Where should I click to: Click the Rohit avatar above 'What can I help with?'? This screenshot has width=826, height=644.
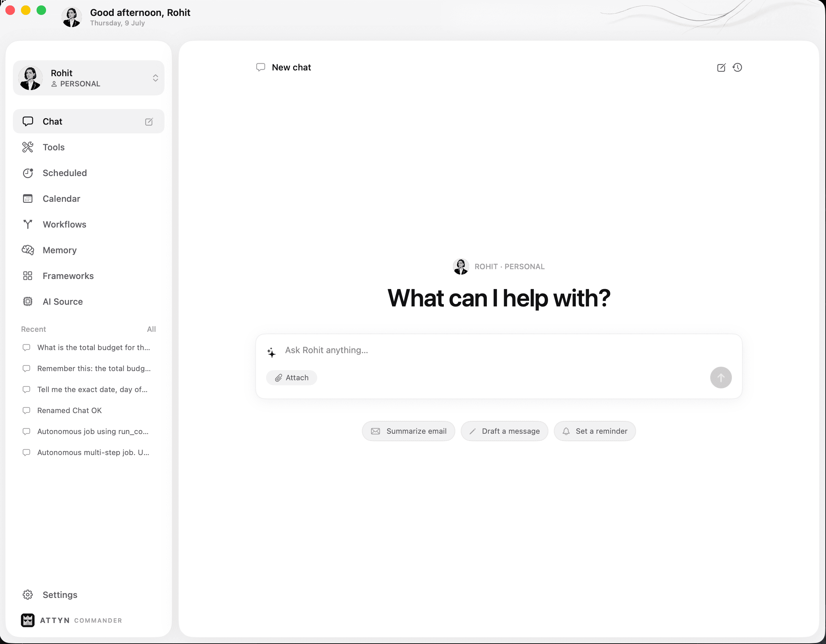coord(461,267)
